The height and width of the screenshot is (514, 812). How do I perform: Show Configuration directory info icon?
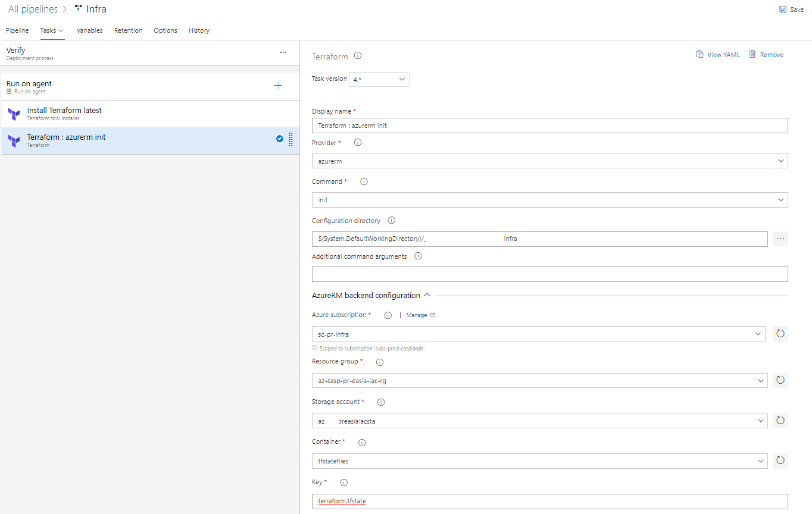tap(392, 221)
